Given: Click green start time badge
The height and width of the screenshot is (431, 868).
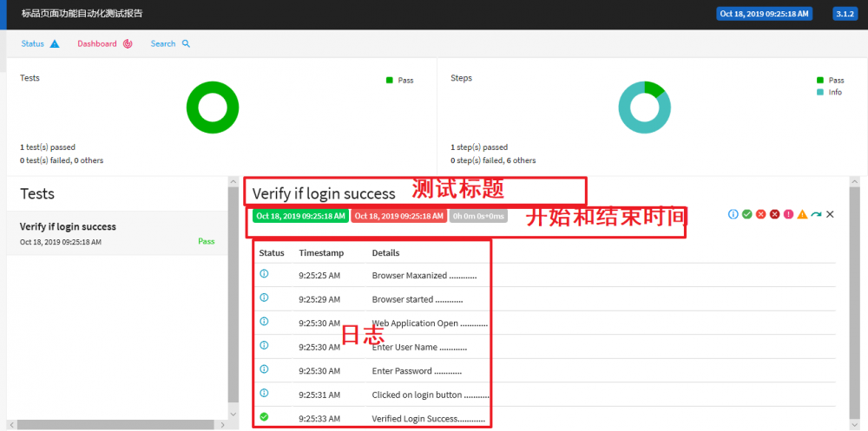Looking at the screenshot, I should click(x=300, y=216).
